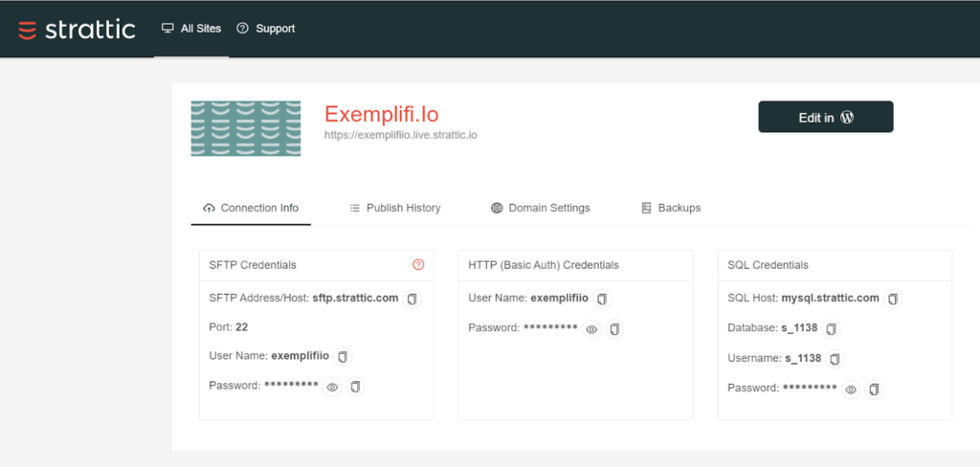Copy the HTTP Basic Auth user name
The width and height of the screenshot is (980, 467).
602,299
